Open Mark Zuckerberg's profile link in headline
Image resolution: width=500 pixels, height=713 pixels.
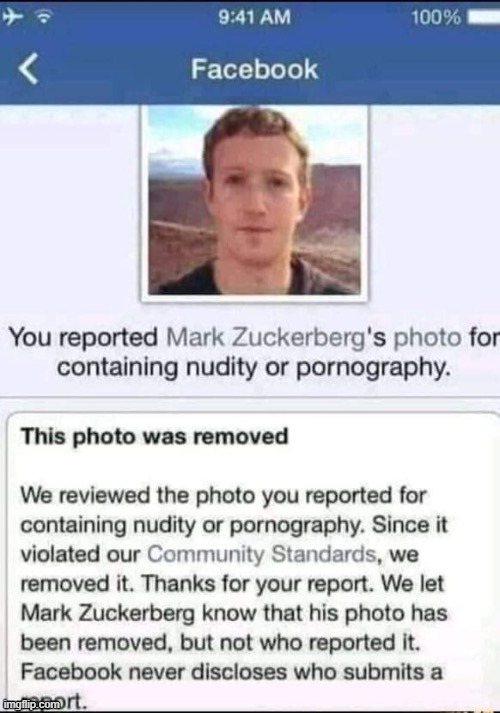[x=266, y=337]
